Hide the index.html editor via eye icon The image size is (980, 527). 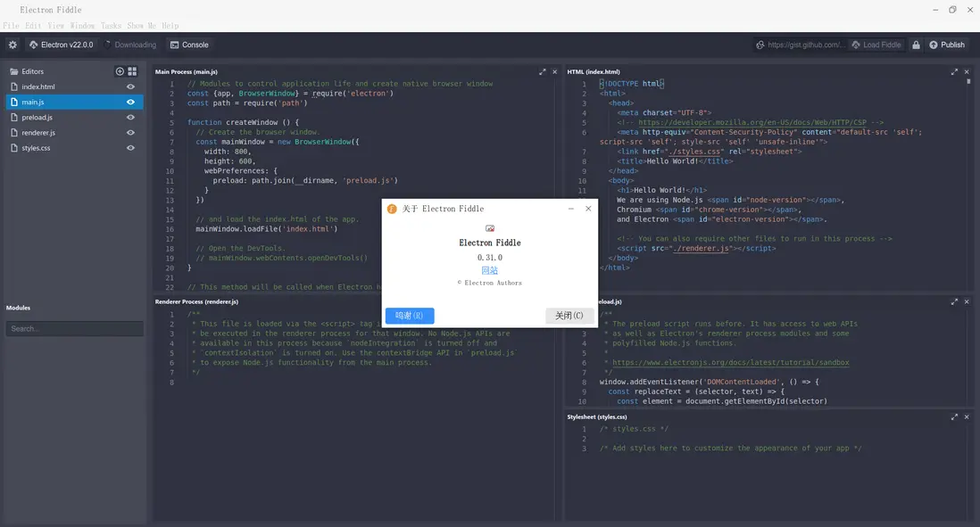click(x=130, y=86)
